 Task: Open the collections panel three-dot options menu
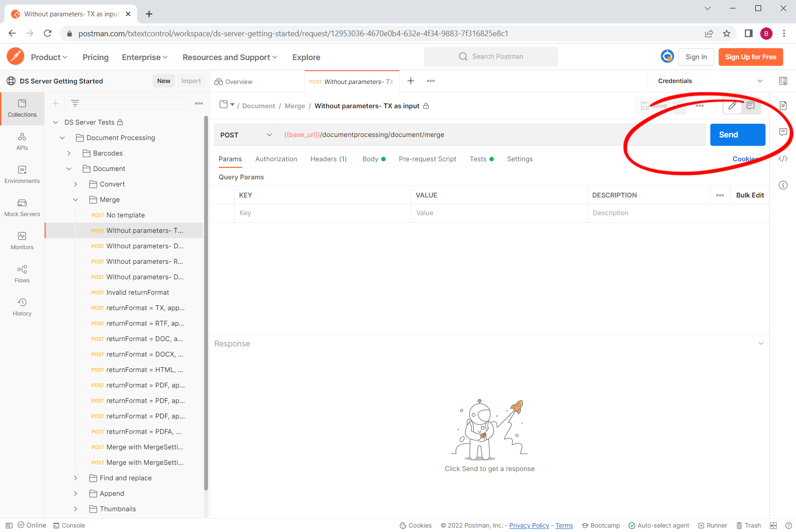199,103
